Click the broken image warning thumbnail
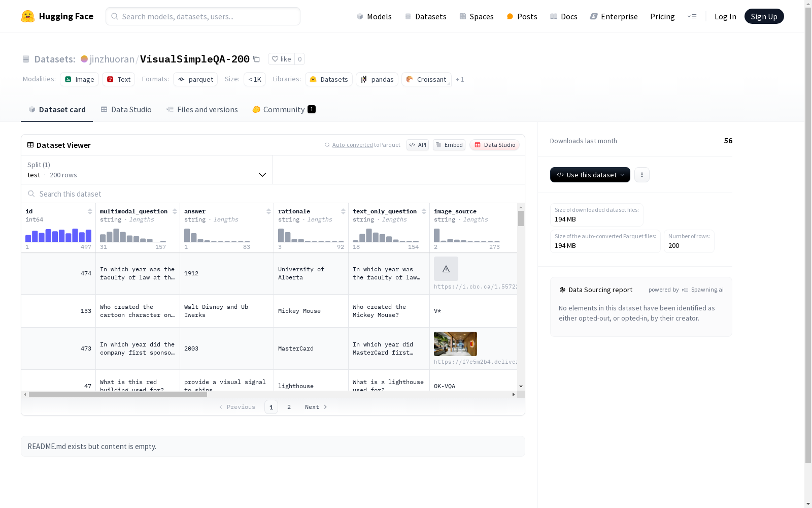812x508 pixels. 446,269
